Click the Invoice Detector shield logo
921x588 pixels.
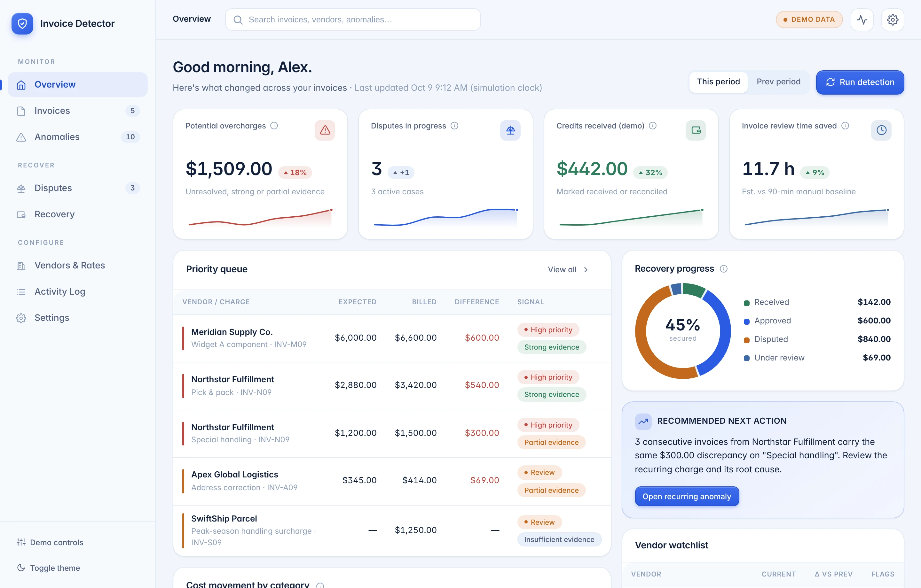pyautogui.click(x=22, y=23)
